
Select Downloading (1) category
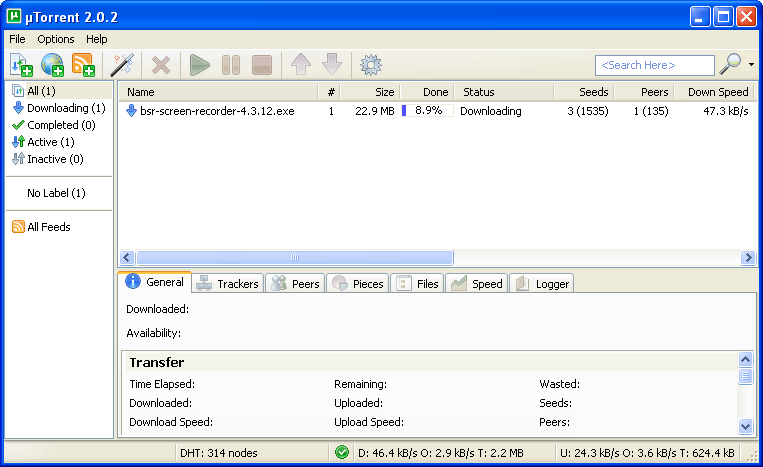click(x=59, y=108)
